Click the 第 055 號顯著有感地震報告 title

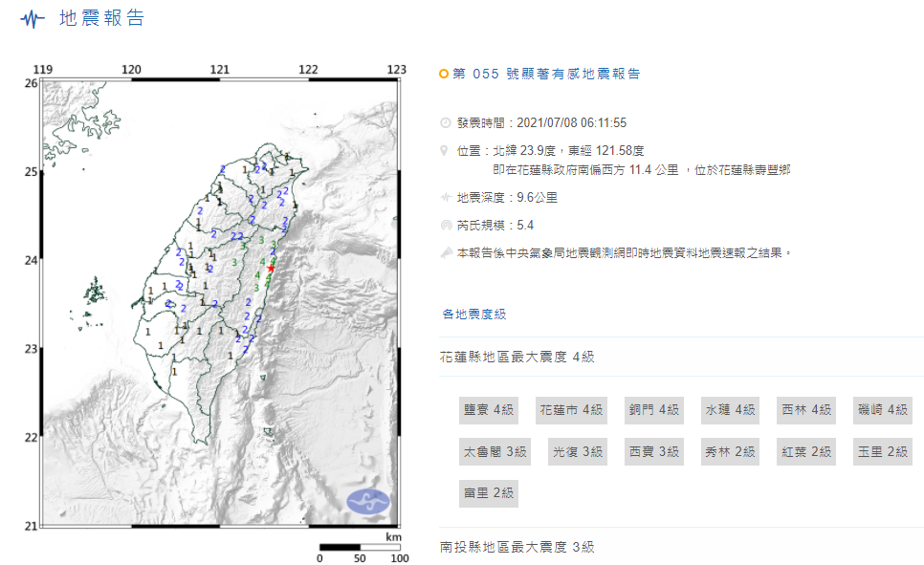[546, 74]
